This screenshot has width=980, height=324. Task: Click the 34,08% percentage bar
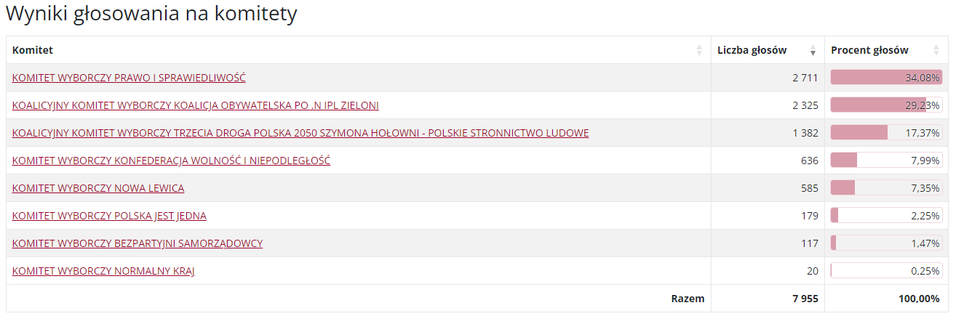(x=886, y=78)
